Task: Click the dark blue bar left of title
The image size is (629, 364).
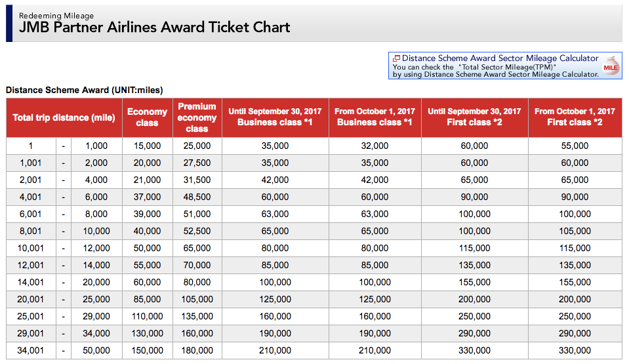Action: 9,23
